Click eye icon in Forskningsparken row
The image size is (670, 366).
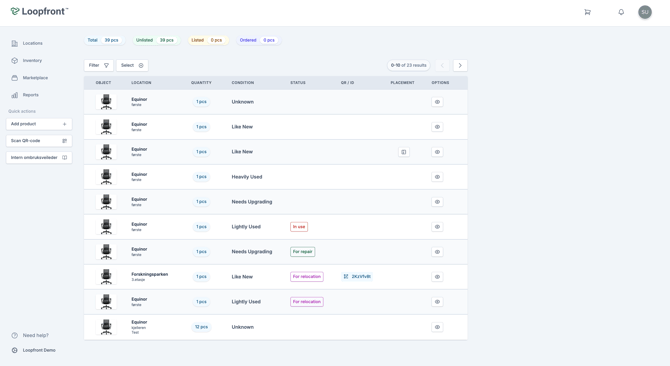click(x=437, y=277)
